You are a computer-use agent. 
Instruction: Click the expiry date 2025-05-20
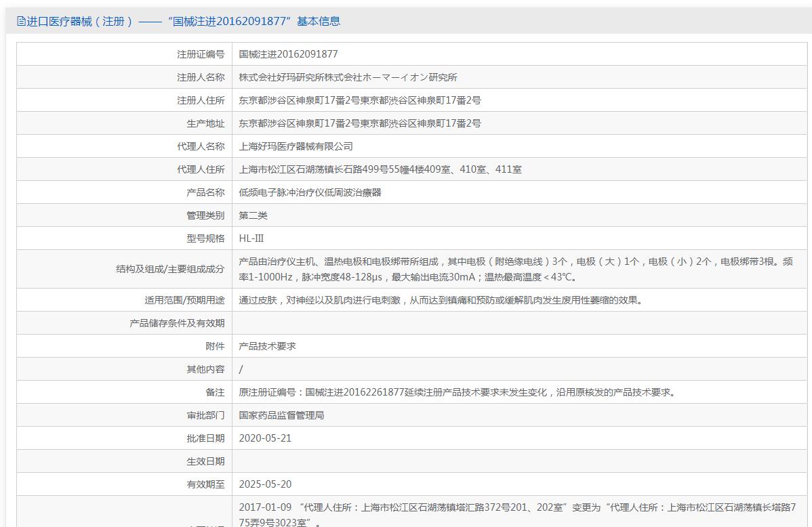point(265,484)
